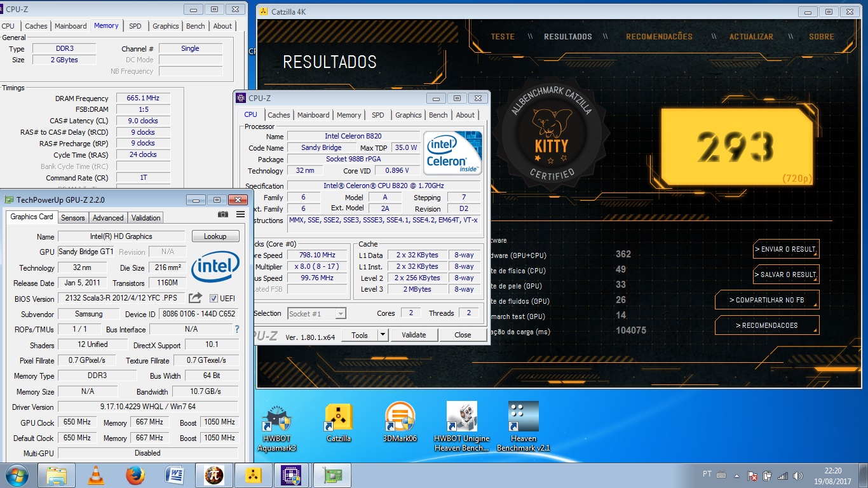Switch to the SuperPi taskbar item
Image resolution: width=868 pixels, height=488 pixels.
[x=214, y=475]
